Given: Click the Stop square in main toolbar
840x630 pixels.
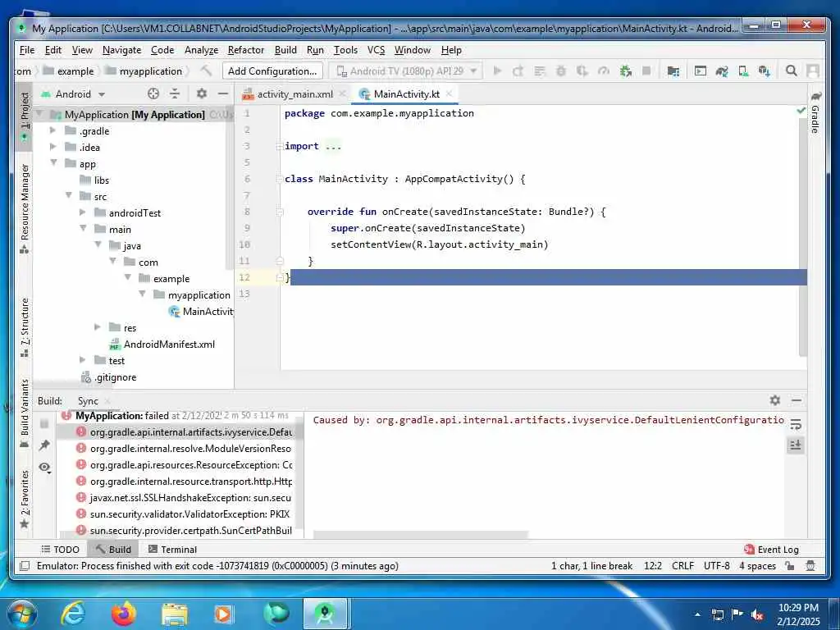Looking at the screenshot, I should click(x=646, y=71).
